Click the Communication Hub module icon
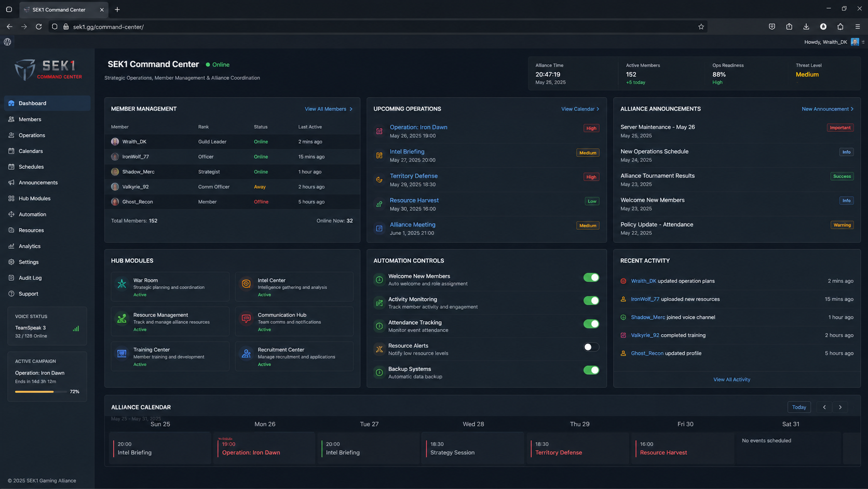The width and height of the screenshot is (868, 489). click(246, 319)
